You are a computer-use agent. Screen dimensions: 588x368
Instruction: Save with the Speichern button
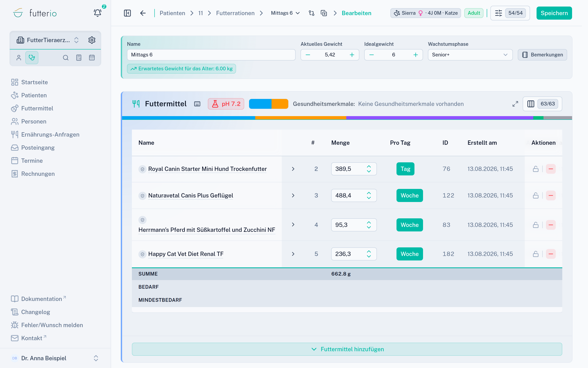click(x=554, y=13)
